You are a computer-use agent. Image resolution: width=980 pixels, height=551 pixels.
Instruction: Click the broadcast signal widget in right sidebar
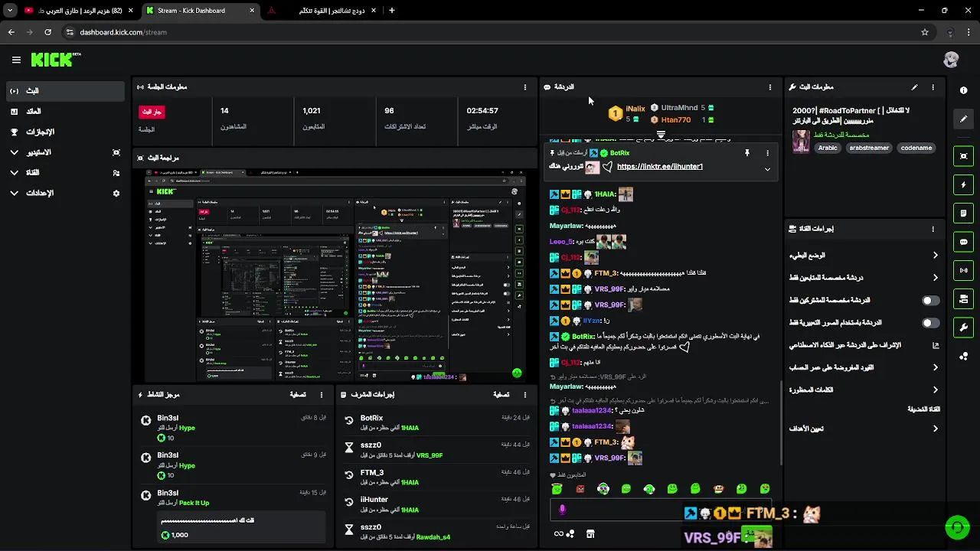pyautogui.click(x=963, y=270)
